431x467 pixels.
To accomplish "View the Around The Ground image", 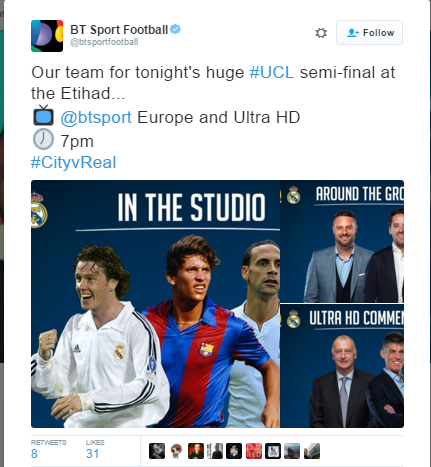I will pyautogui.click(x=342, y=241).
